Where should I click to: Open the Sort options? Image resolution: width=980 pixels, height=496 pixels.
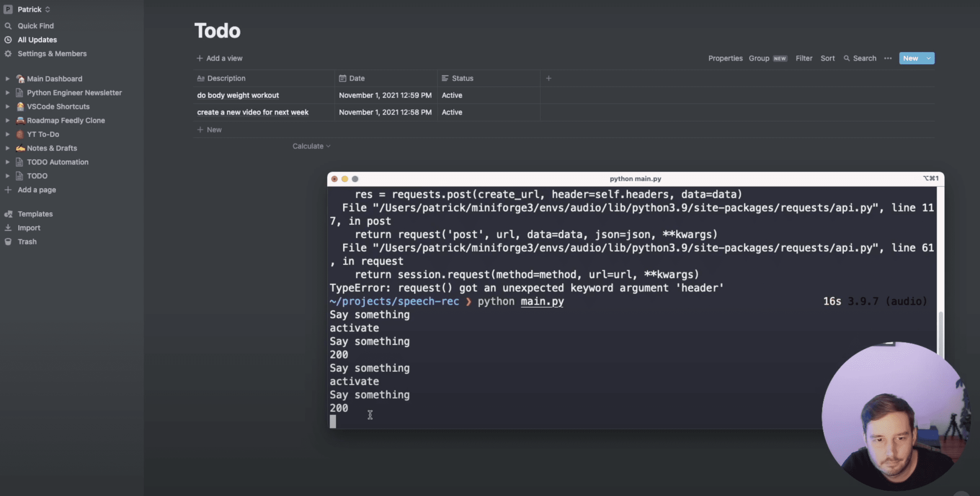(x=827, y=58)
